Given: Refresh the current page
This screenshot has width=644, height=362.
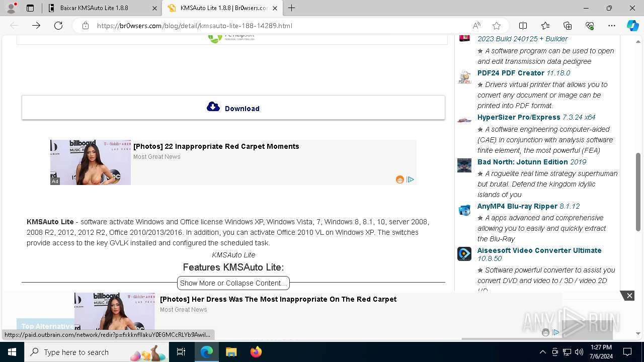Looking at the screenshot, I should click(x=58, y=26).
